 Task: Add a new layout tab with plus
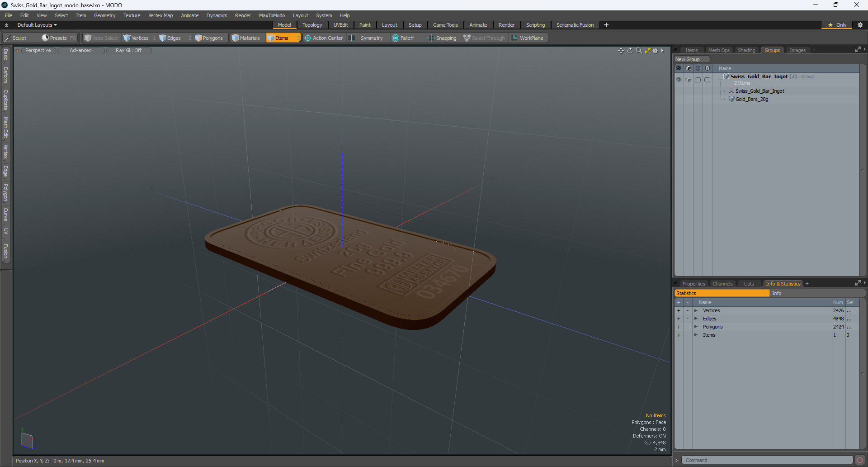tap(606, 25)
